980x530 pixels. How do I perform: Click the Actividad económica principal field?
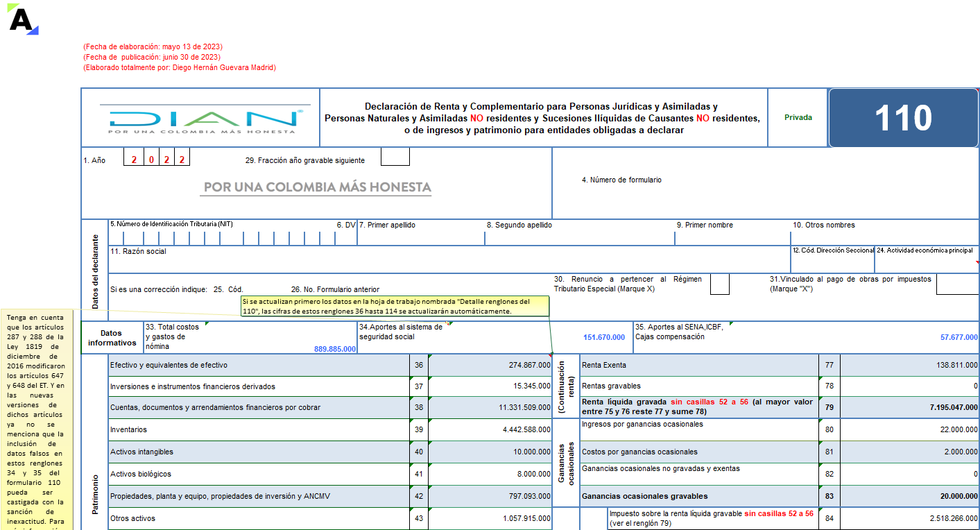(x=927, y=259)
